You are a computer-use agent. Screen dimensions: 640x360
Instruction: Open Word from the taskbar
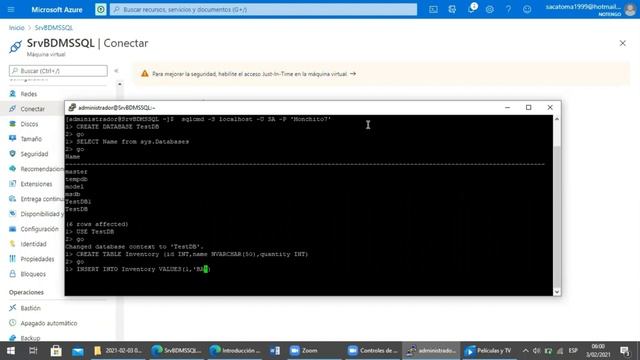[x=275, y=351]
